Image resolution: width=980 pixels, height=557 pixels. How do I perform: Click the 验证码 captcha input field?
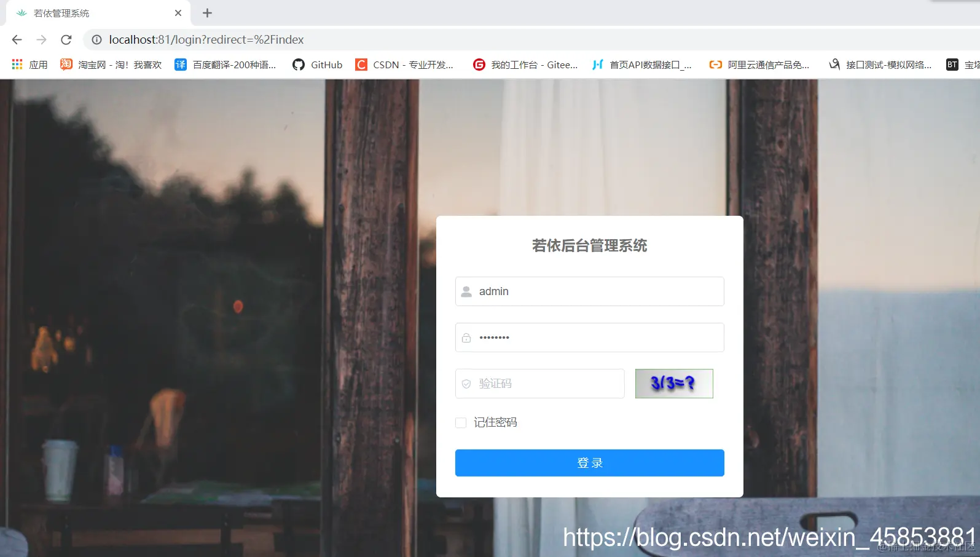click(539, 384)
